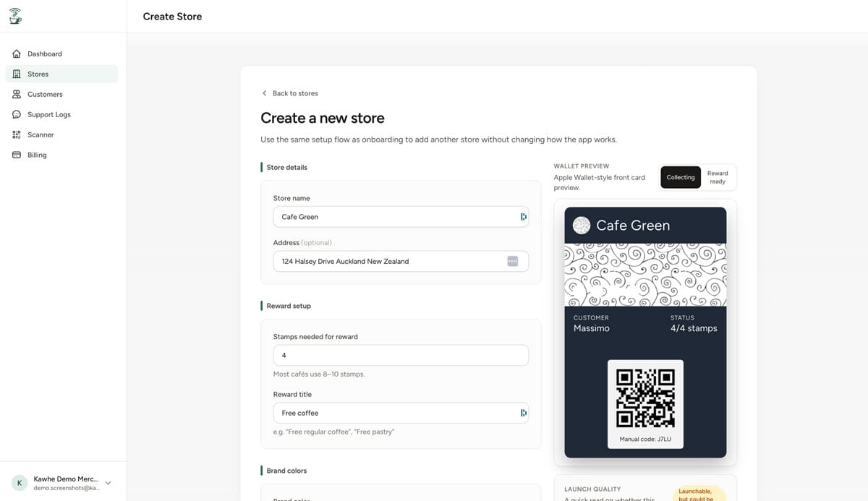868x501 pixels.
Task: Click the QR code on wallet preview
Action: point(645,398)
